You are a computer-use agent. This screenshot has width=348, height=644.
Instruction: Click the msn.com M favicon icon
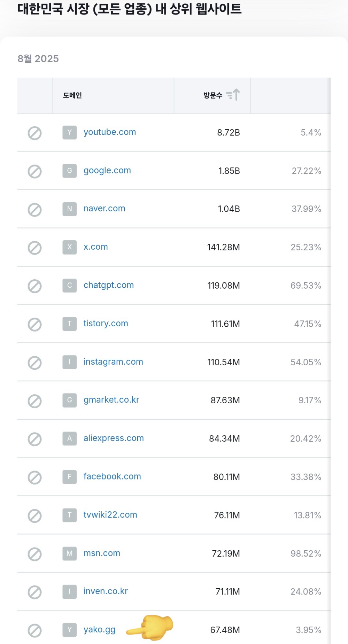click(70, 553)
